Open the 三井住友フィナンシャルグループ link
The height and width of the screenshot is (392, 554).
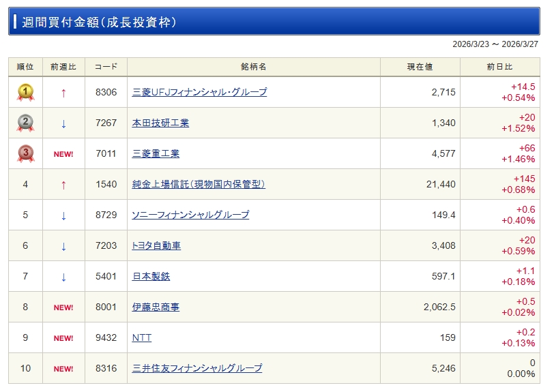196,368
